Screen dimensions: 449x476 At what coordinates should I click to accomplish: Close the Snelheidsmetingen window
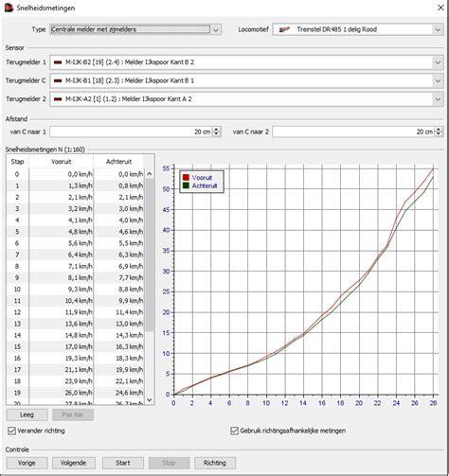(440, 8)
